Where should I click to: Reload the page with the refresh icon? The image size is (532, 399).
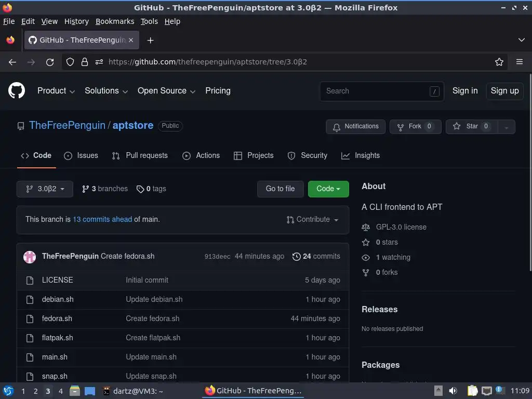point(50,62)
